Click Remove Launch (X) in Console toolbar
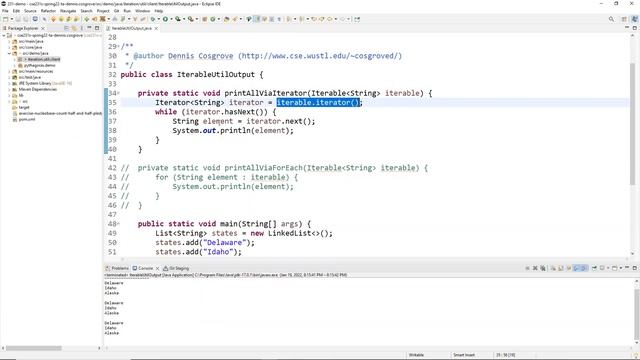The image size is (640, 360). click(535, 268)
